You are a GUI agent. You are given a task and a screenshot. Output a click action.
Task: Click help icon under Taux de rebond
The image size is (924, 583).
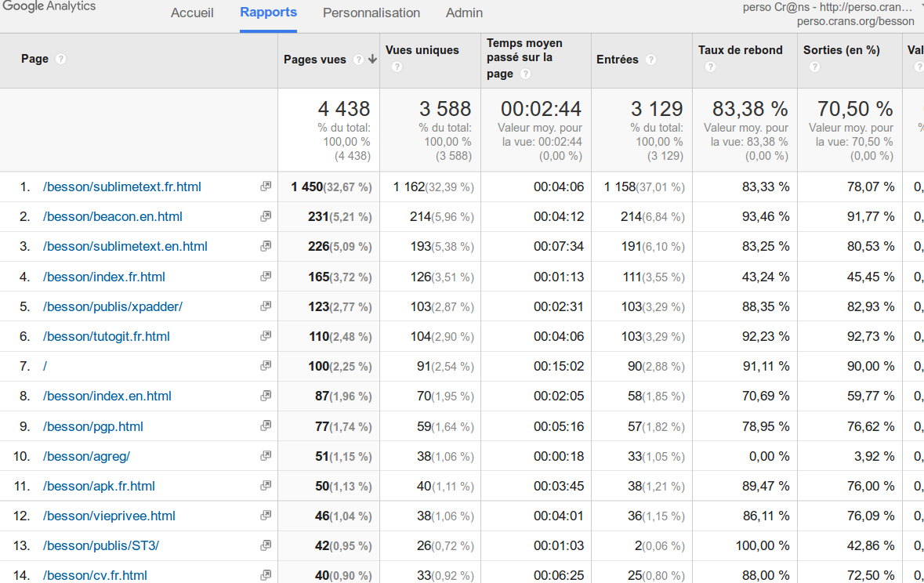coord(709,67)
